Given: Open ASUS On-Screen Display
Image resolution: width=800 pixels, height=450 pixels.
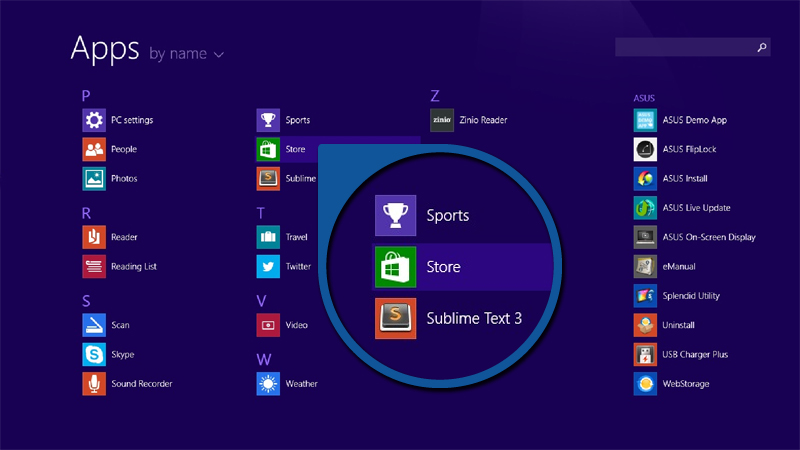Looking at the screenshot, I should pos(645,237).
